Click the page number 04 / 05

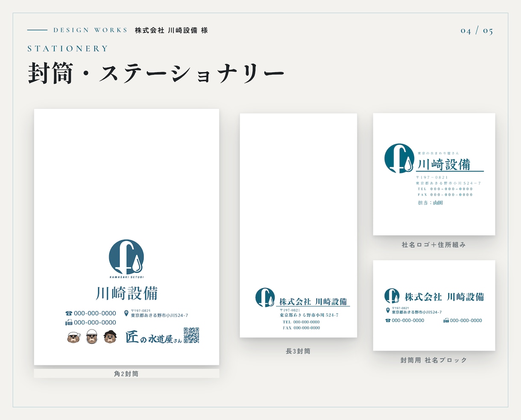coord(477,31)
